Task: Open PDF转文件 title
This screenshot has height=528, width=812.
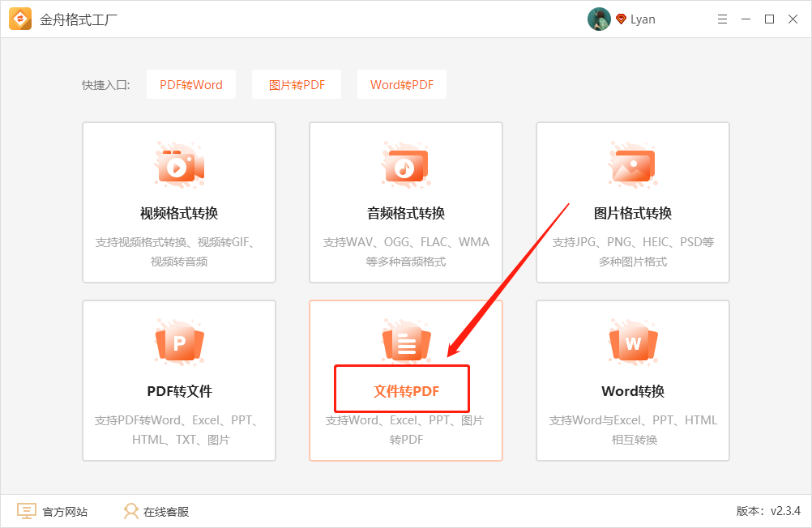Action: coord(179,391)
